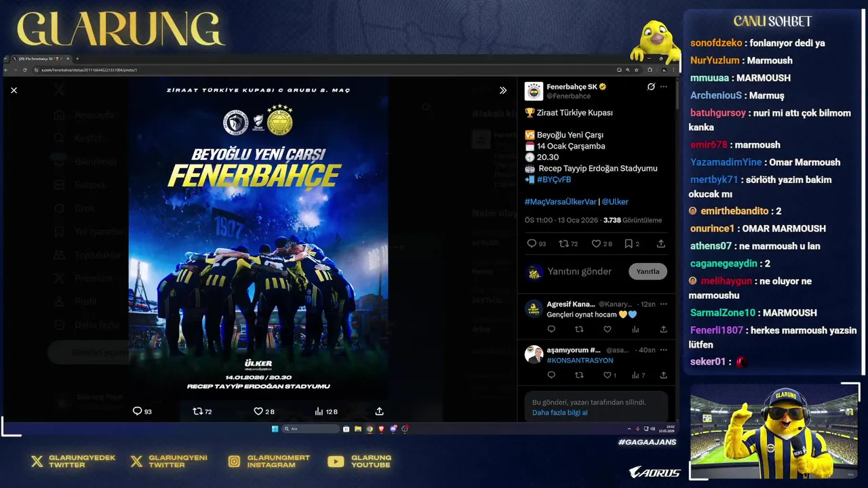The width and height of the screenshot is (868, 488).
Task: Reply to the #KONSANTRASYON comment
Action: tap(551, 375)
